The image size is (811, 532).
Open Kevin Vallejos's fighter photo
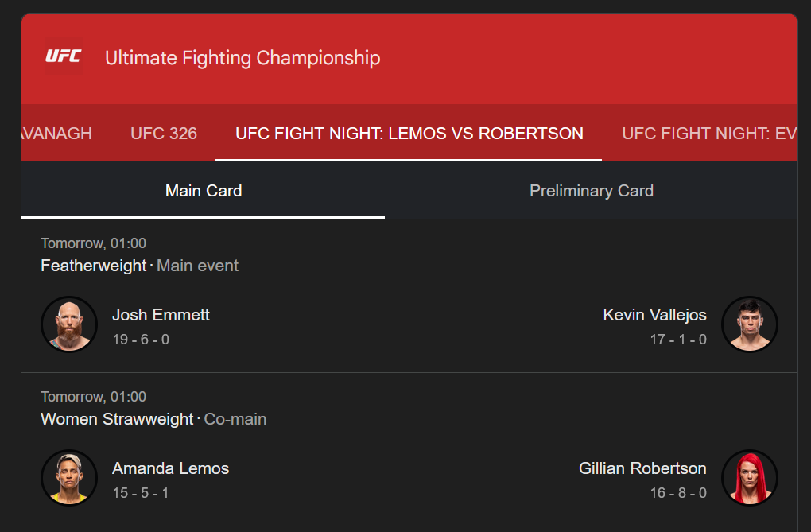pos(749,324)
